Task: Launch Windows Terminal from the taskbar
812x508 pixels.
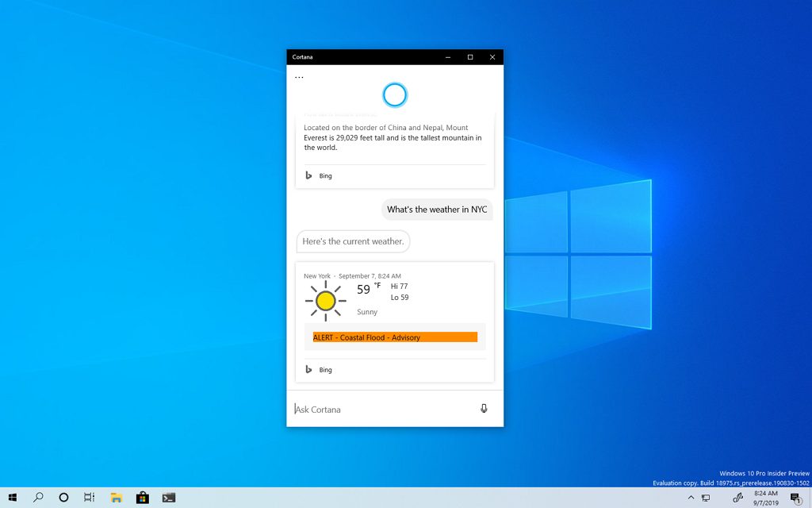Action: (169, 496)
